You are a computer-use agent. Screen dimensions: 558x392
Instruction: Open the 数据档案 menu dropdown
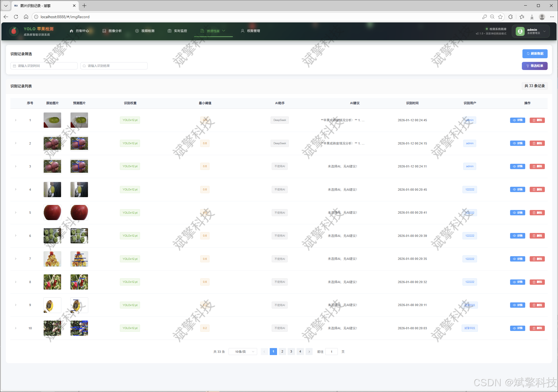pos(213,31)
